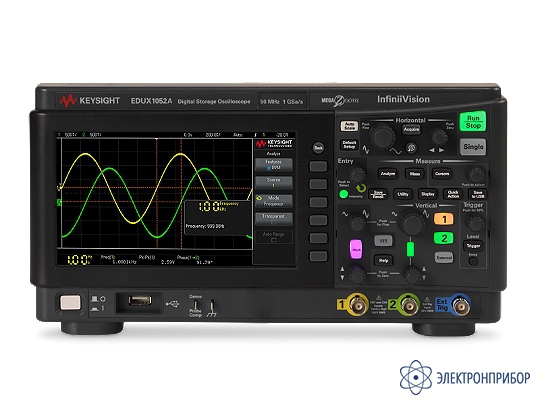Select the Default Setup key
The width and height of the screenshot is (540, 405).
[349, 145]
